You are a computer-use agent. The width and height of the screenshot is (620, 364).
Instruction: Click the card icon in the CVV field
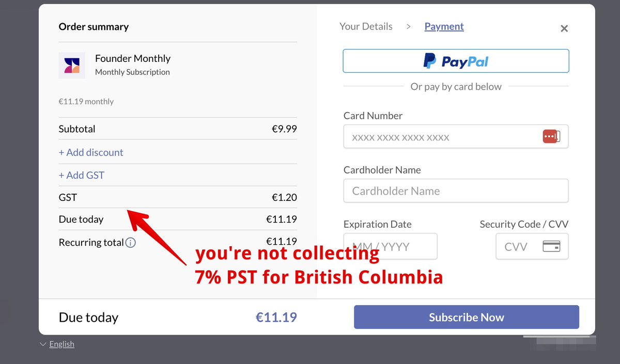[x=551, y=246]
